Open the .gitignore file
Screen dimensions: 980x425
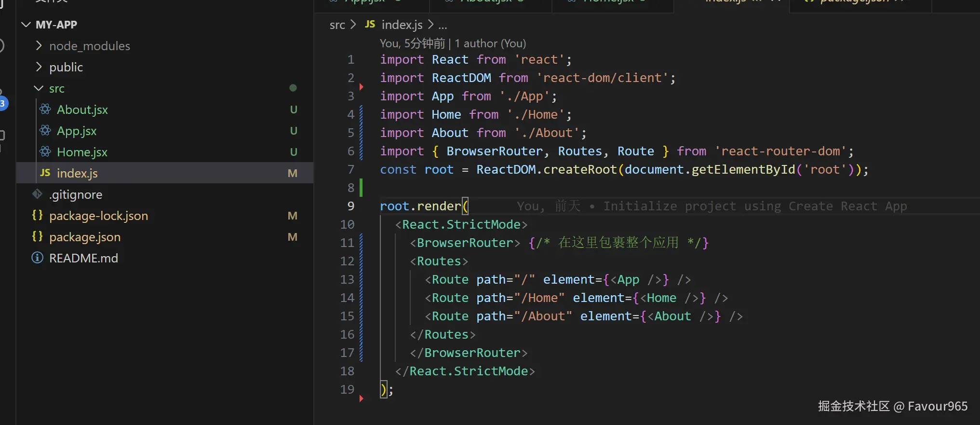pyautogui.click(x=76, y=194)
